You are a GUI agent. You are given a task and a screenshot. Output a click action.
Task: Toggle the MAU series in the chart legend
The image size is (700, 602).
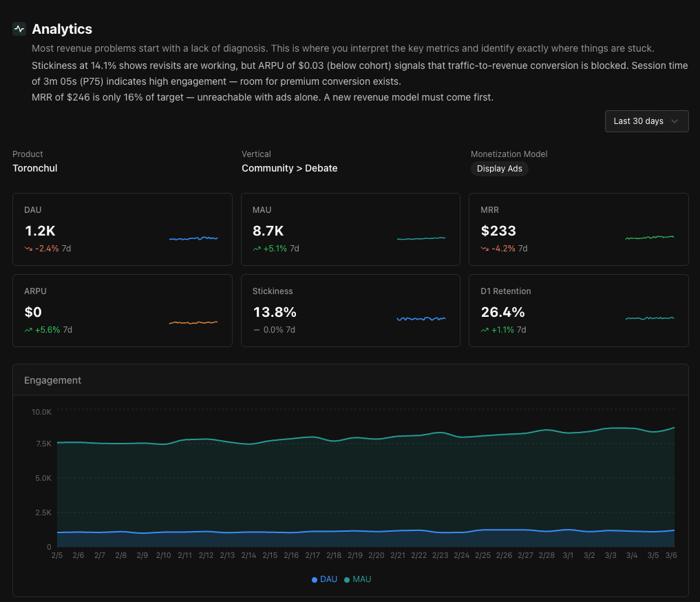[358, 579]
